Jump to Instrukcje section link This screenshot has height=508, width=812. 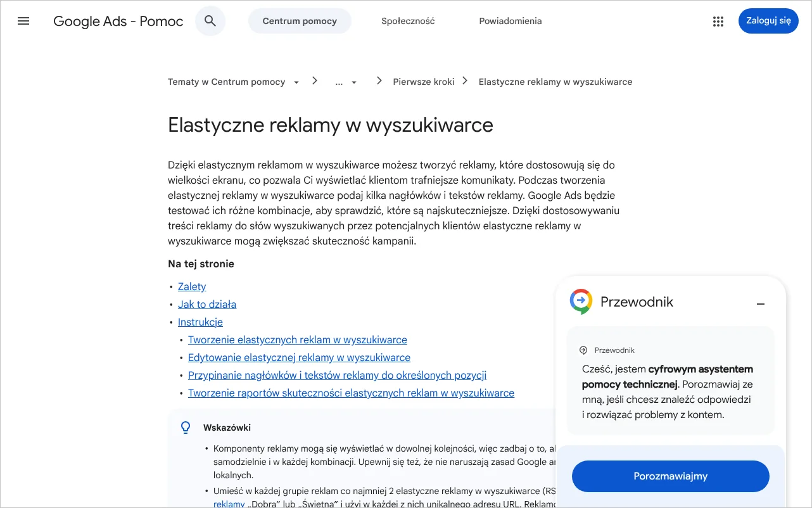point(200,322)
